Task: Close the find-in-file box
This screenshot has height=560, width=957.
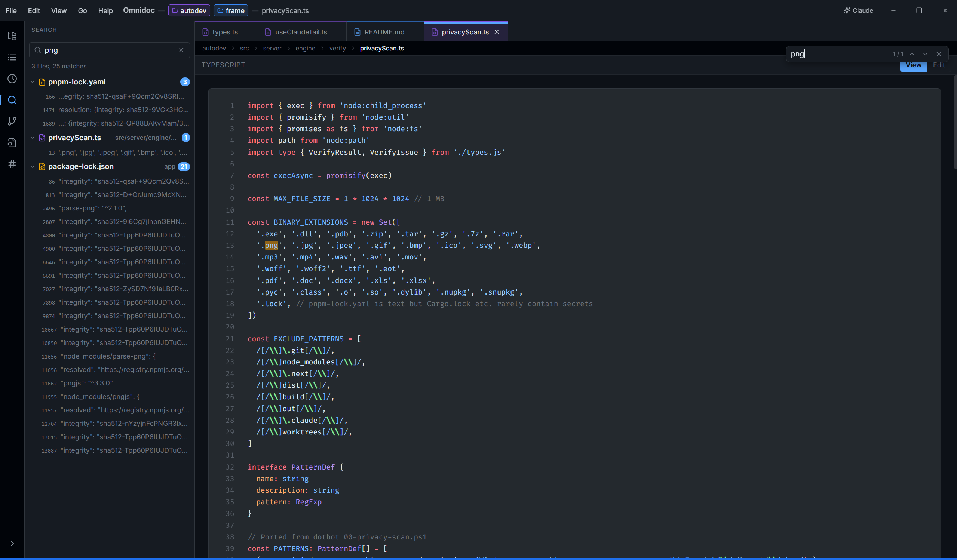Action: click(939, 54)
